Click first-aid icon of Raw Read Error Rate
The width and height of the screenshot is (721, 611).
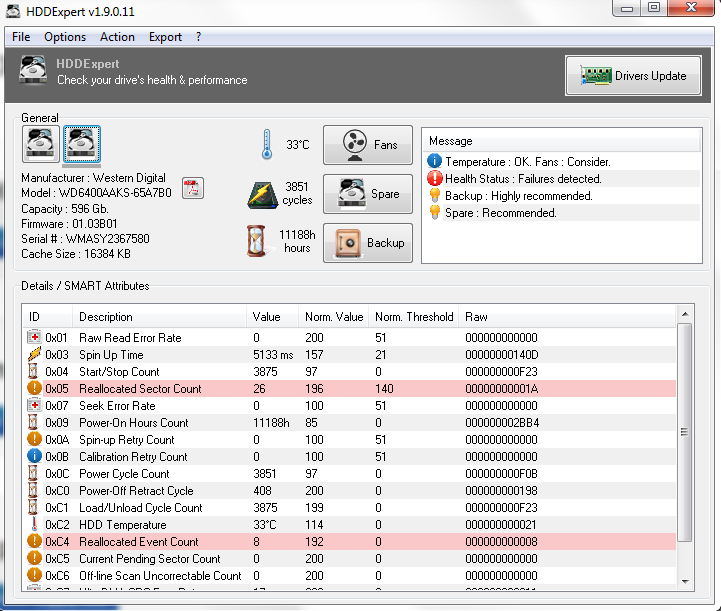pyautogui.click(x=34, y=337)
